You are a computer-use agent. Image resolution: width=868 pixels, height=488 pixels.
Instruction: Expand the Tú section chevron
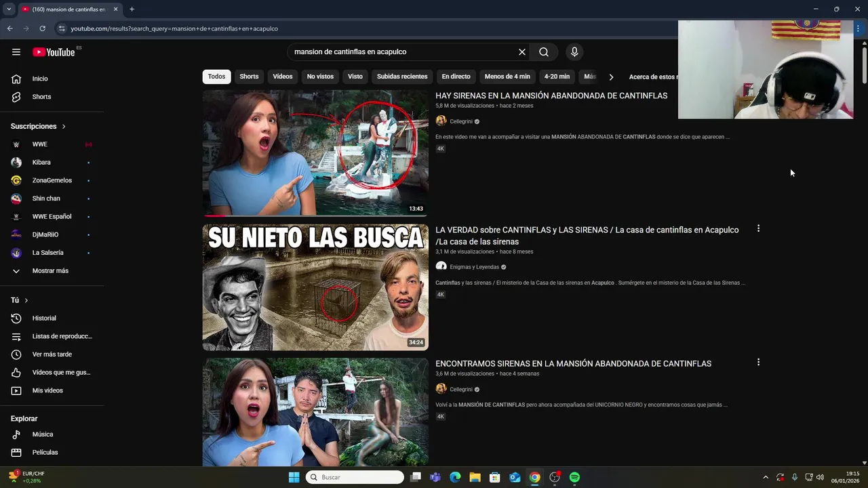click(26, 300)
